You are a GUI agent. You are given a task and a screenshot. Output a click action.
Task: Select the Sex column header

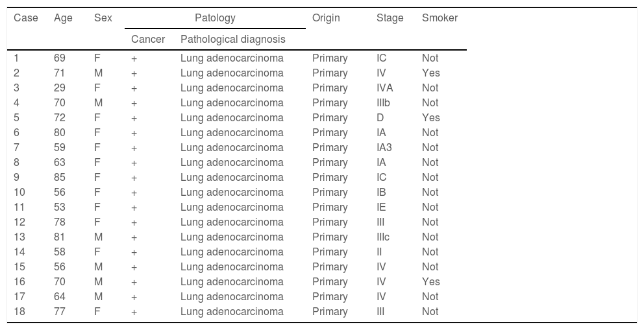click(103, 18)
